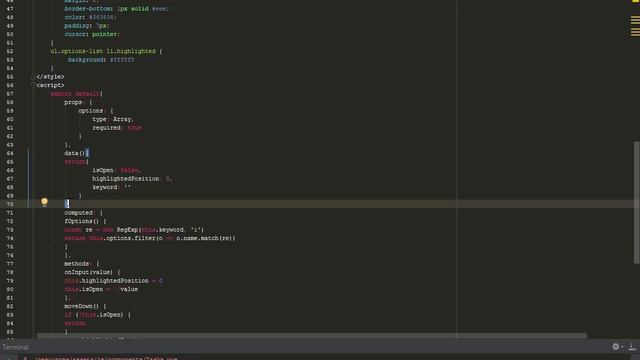Place cursor on 'export default' keyword
Viewport: 640px width, 360px height.
76,94
